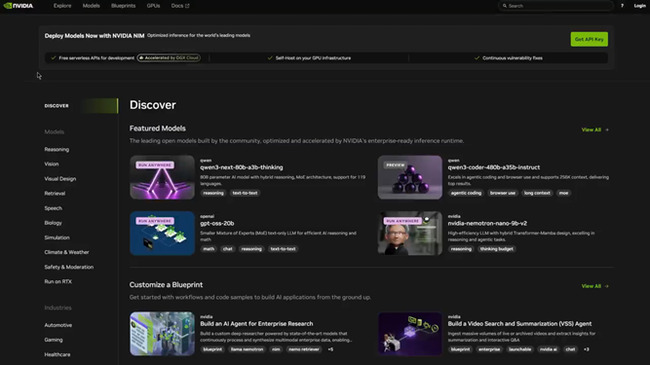
Task: Click the llama nemotron tag
Action: click(247, 349)
